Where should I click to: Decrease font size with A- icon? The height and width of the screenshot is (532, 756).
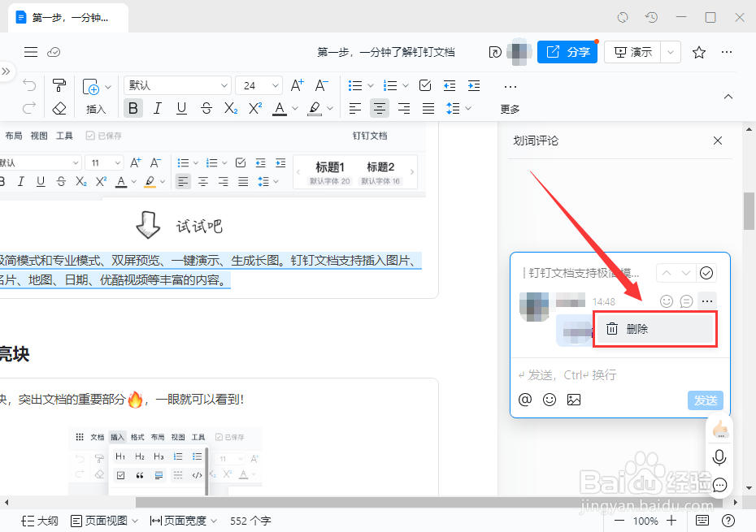tap(322, 86)
